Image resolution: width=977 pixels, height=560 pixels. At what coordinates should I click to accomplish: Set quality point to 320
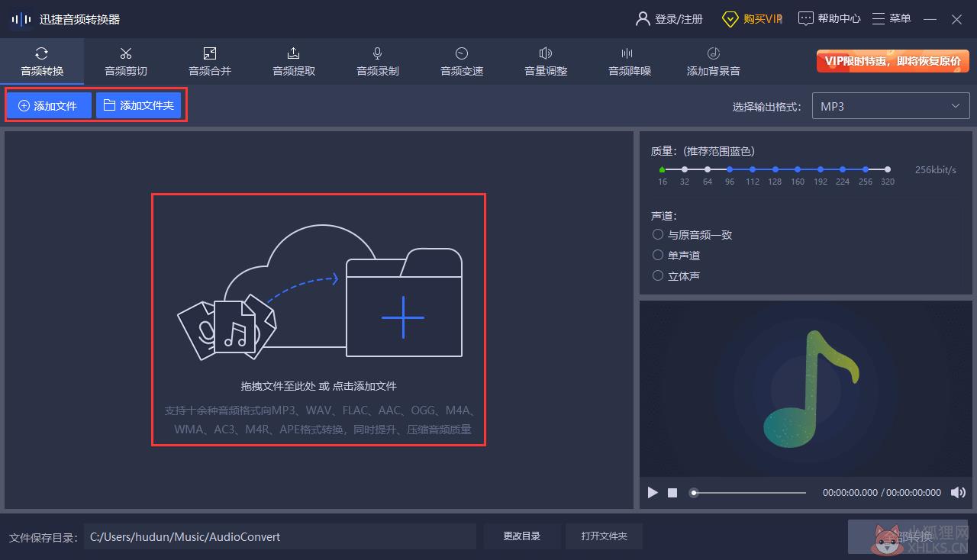coord(888,169)
